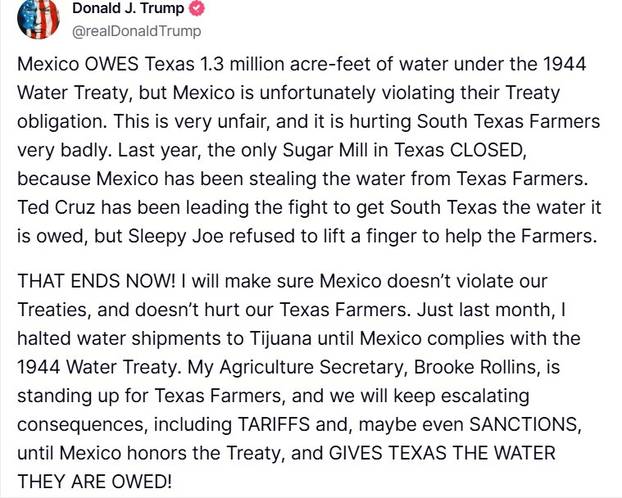
Task: Click the phrase Sleepy Joe
Action: pos(176,236)
